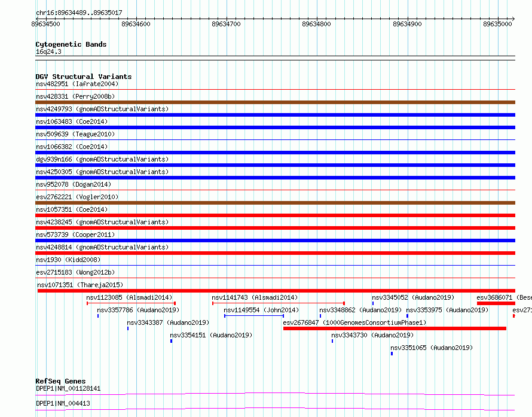Click nsv1071351 (Thareja2015) label

(x=80, y=285)
